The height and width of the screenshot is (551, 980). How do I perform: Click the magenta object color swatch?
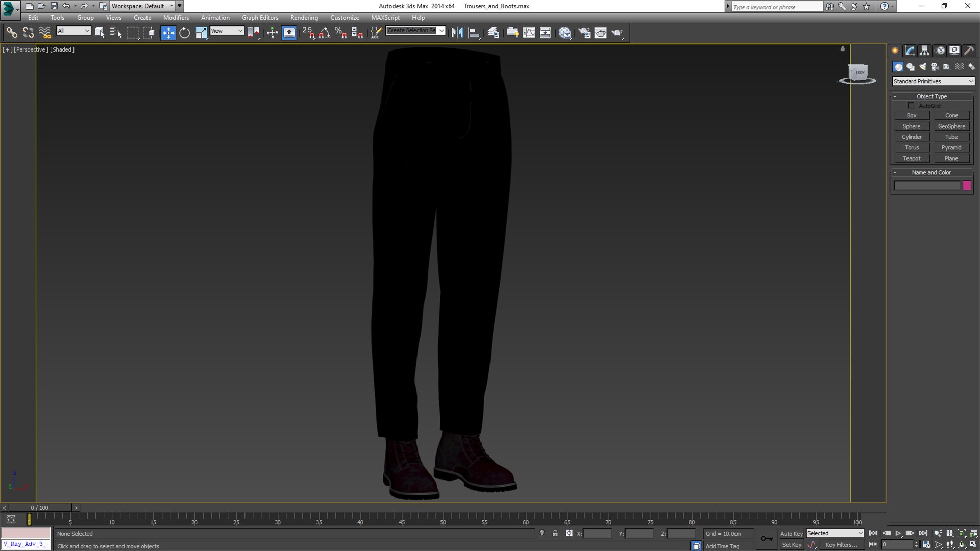tap(967, 186)
